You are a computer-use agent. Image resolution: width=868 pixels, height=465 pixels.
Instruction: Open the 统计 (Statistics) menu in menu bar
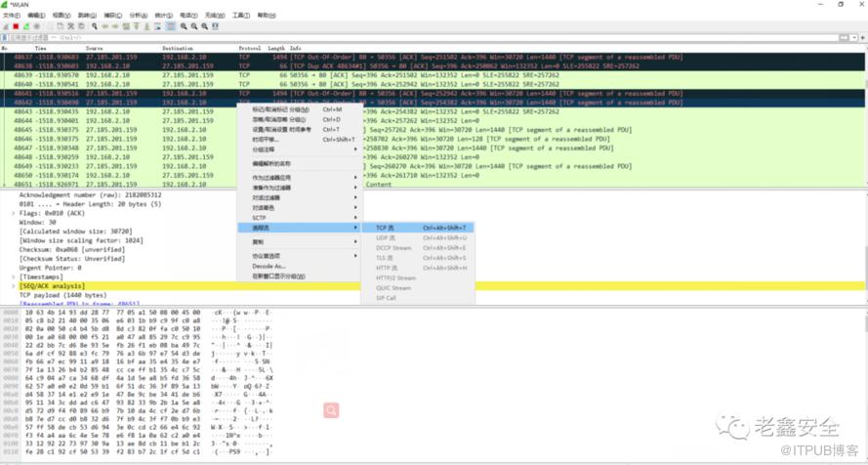pos(162,16)
